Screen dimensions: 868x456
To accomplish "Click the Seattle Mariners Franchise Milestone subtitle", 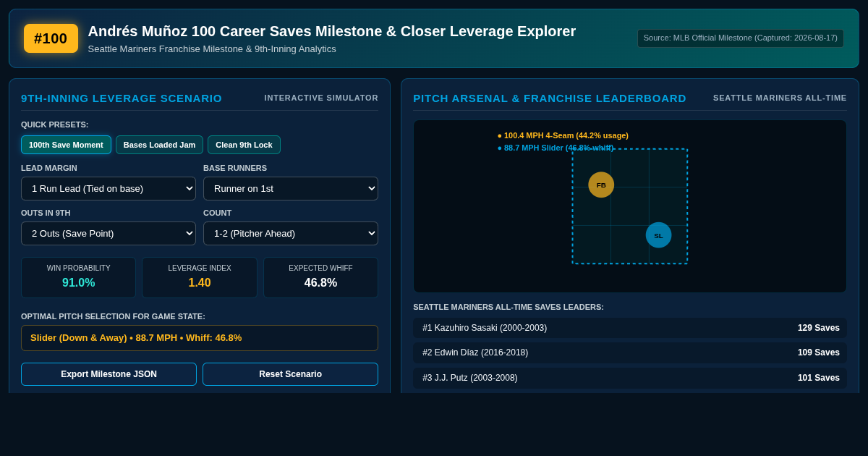I will (212, 49).
